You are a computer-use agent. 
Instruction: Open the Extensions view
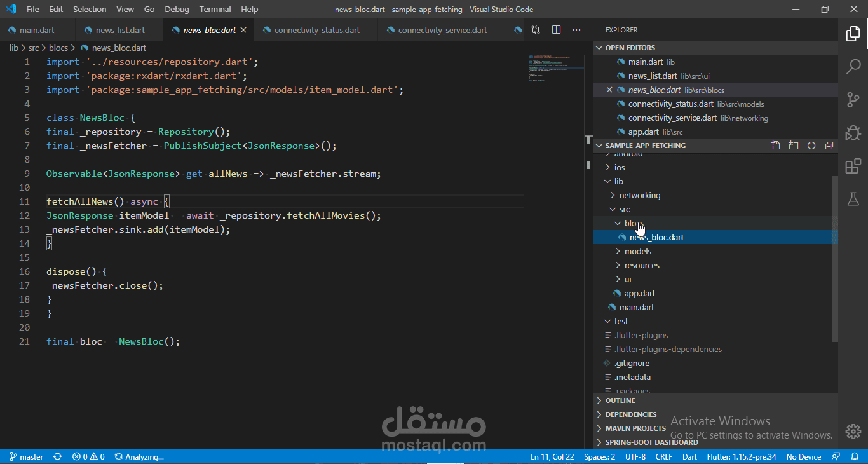[853, 167]
